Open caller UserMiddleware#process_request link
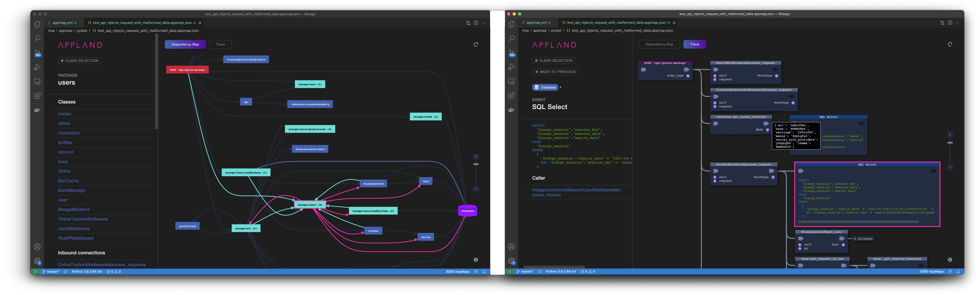The image size is (980, 295). click(x=576, y=192)
